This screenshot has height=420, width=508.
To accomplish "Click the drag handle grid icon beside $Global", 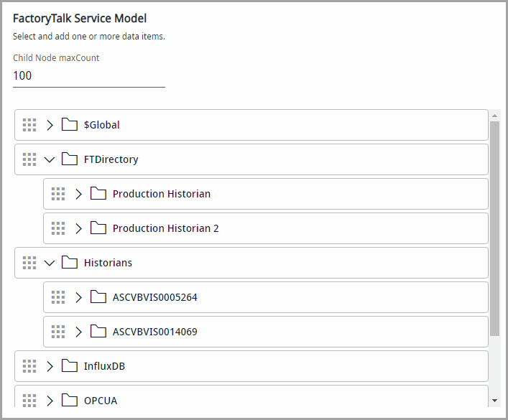I will 29,125.
